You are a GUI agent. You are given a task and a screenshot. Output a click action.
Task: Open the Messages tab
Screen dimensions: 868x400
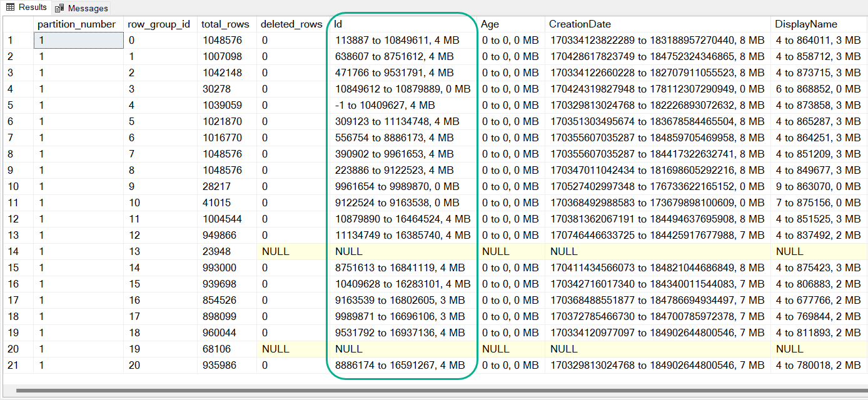[82, 8]
